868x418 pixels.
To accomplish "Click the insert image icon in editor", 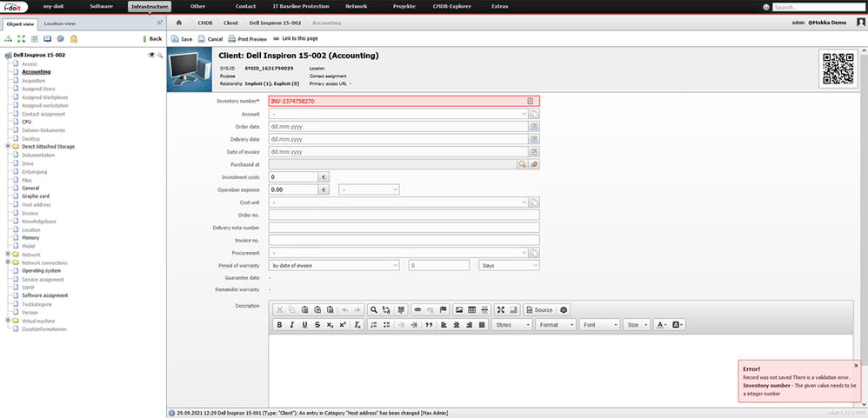I will coord(459,309).
